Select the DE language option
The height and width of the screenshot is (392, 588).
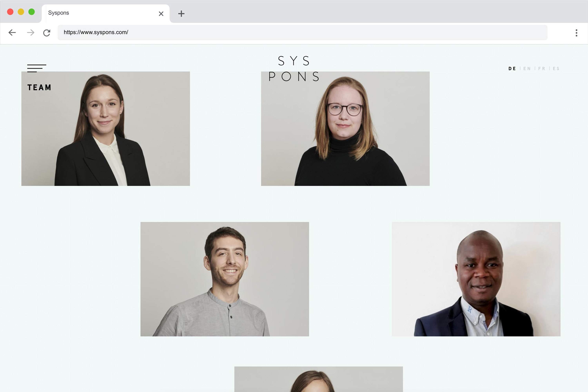point(512,68)
